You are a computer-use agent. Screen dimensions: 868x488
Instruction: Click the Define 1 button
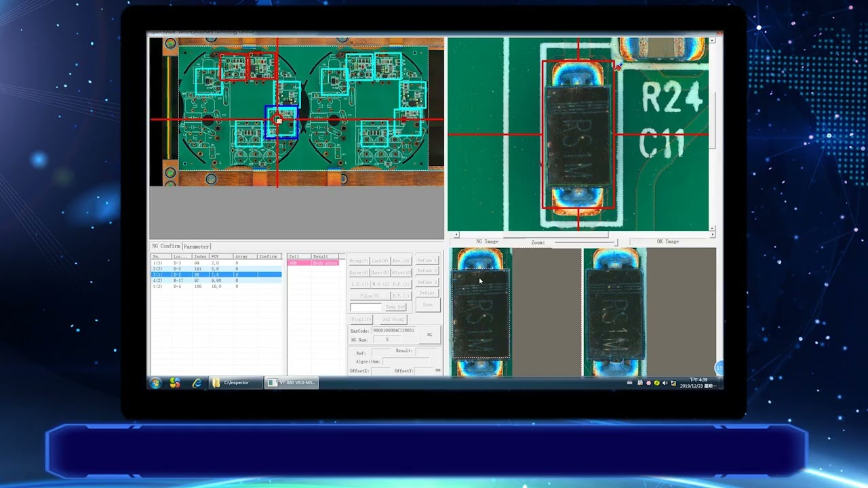[x=427, y=260]
